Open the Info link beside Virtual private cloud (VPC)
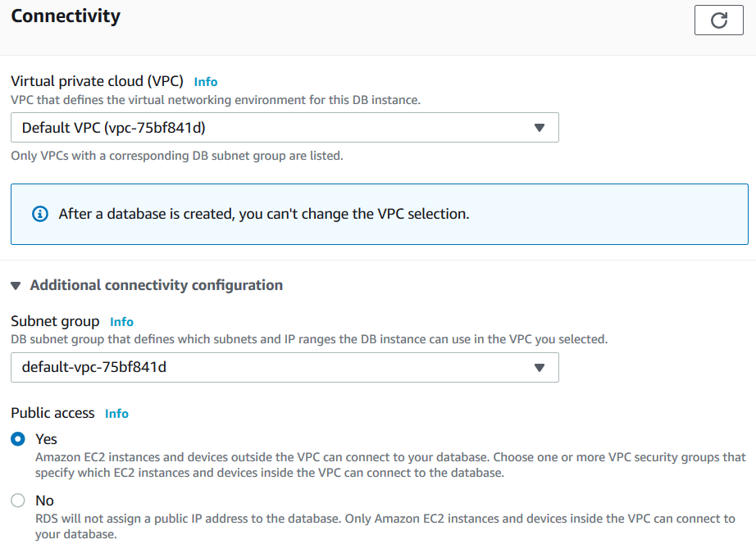Viewport: 756px width, 553px height. point(206,82)
